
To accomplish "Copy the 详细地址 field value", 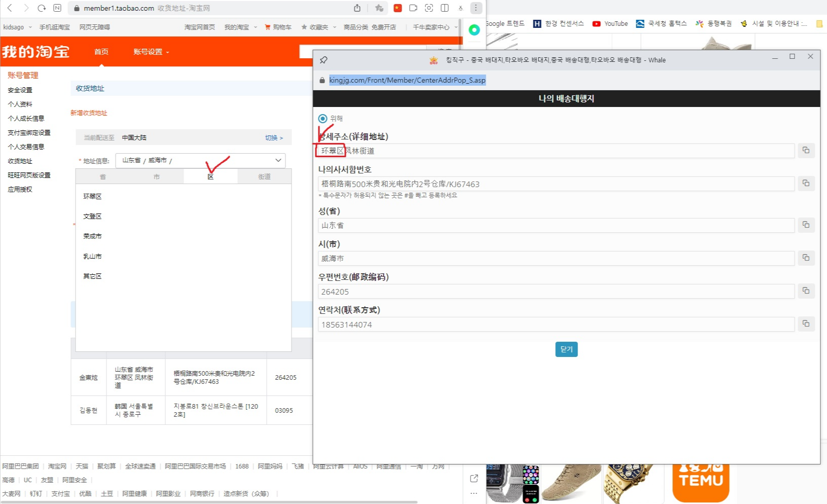I will (806, 151).
